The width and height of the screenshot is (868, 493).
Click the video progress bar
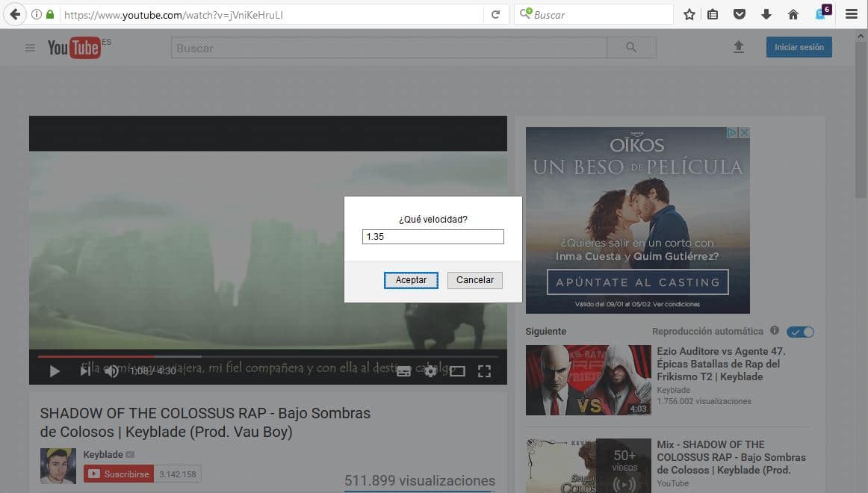pos(268,356)
